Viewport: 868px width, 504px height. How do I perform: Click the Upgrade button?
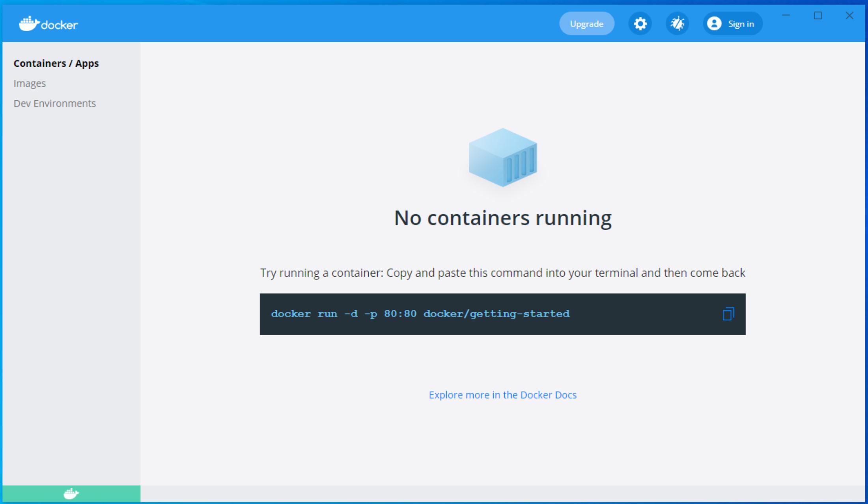point(586,24)
